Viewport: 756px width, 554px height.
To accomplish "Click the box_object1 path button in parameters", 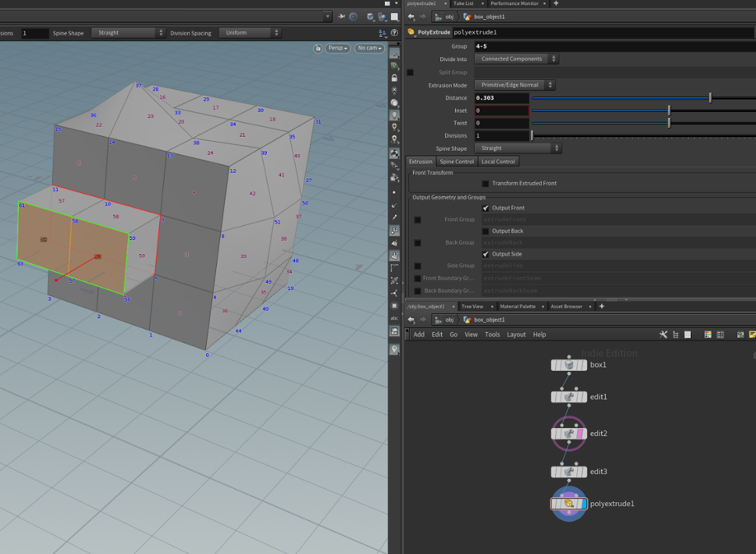I will (485, 16).
